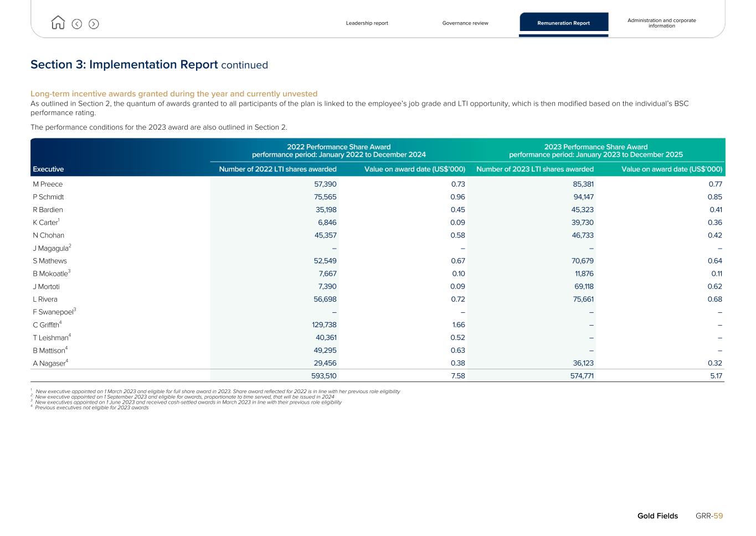The height and width of the screenshot is (536, 756).
Task: Click the 593,510 total shares cell
Action: 323,376
